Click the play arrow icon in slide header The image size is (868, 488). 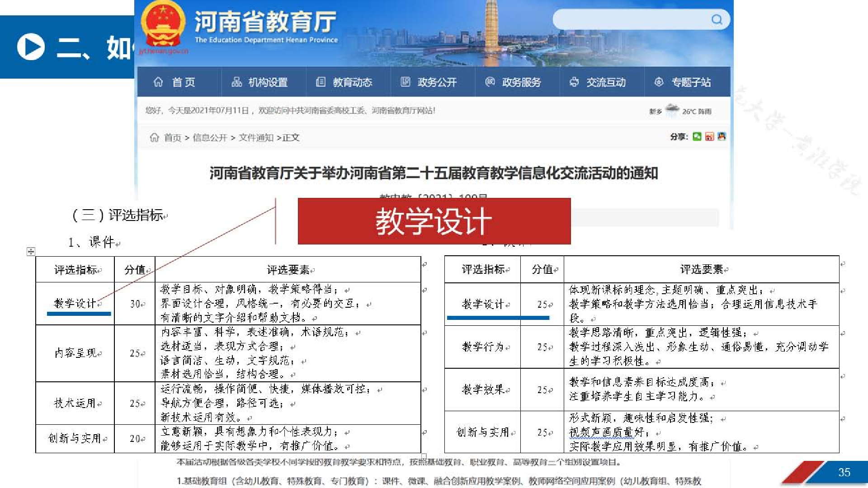(31, 47)
